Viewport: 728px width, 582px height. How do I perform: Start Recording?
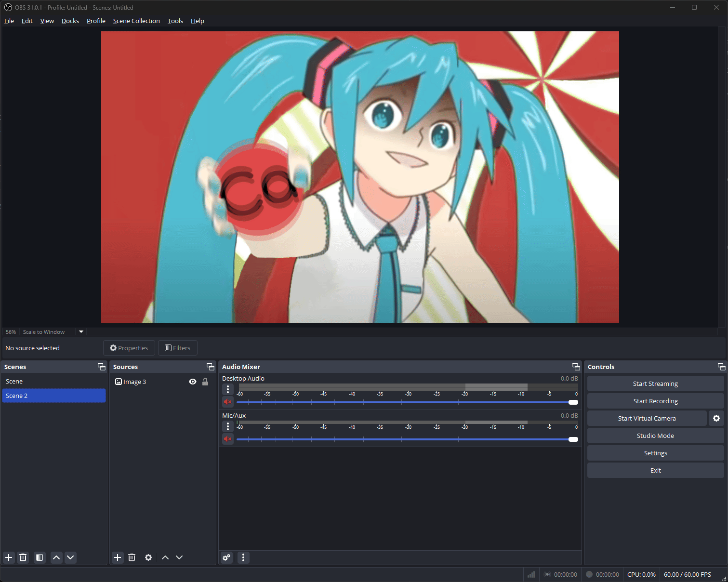point(655,400)
